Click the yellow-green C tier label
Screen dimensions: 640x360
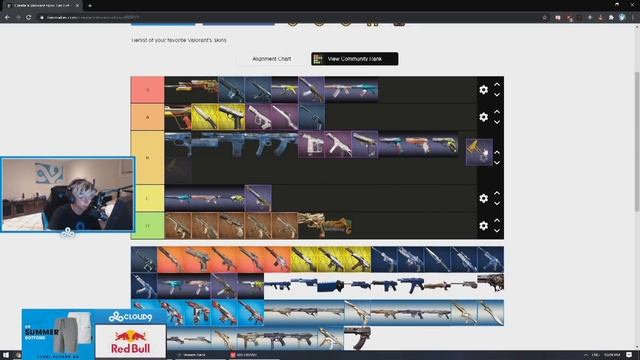click(x=147, y=198)
